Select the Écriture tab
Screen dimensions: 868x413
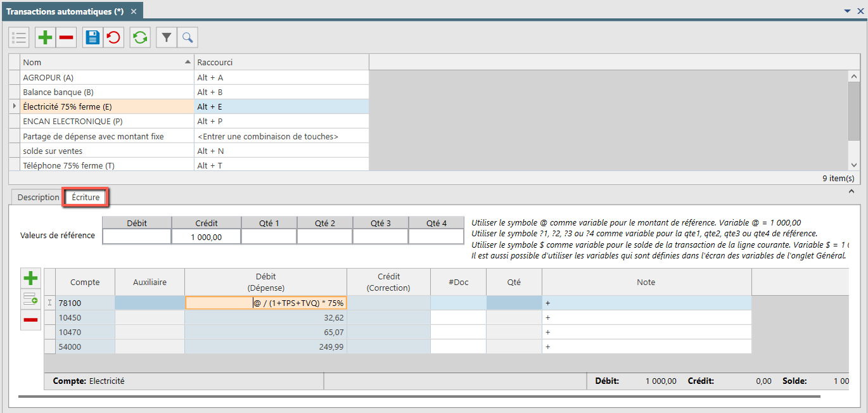[86, 197]
